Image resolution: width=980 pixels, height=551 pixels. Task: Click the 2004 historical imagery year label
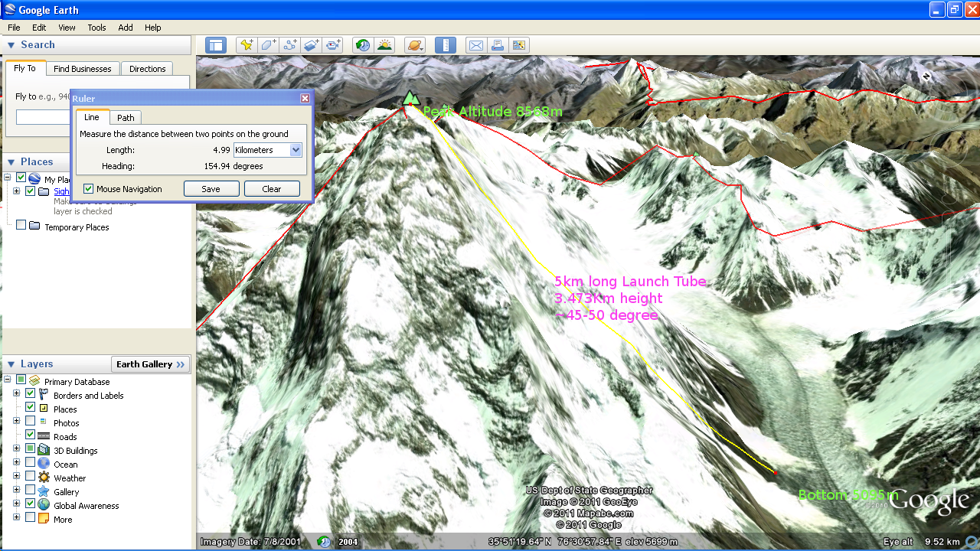pyautogui.click(x=348, y=542)
